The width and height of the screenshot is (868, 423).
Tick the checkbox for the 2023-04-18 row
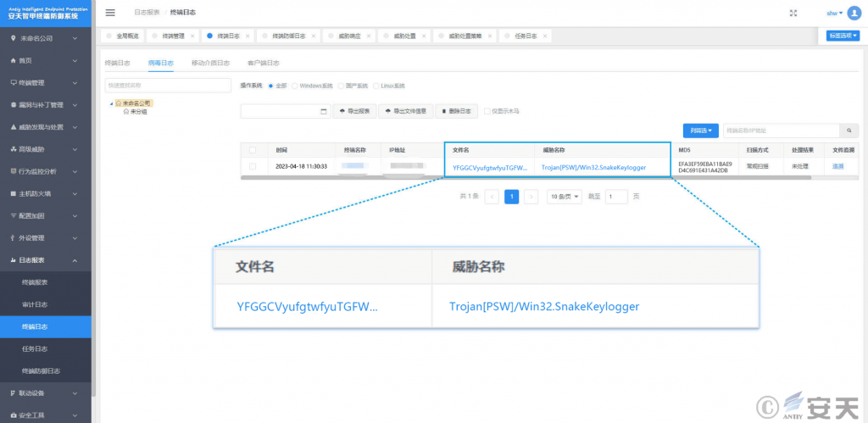[x=253, y=166]
